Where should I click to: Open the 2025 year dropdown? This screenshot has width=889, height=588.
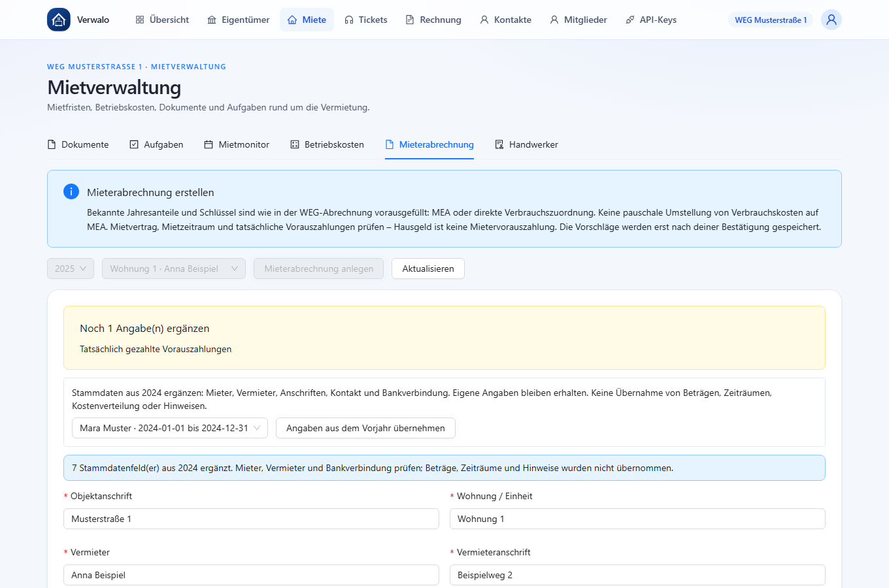point(71,269)
